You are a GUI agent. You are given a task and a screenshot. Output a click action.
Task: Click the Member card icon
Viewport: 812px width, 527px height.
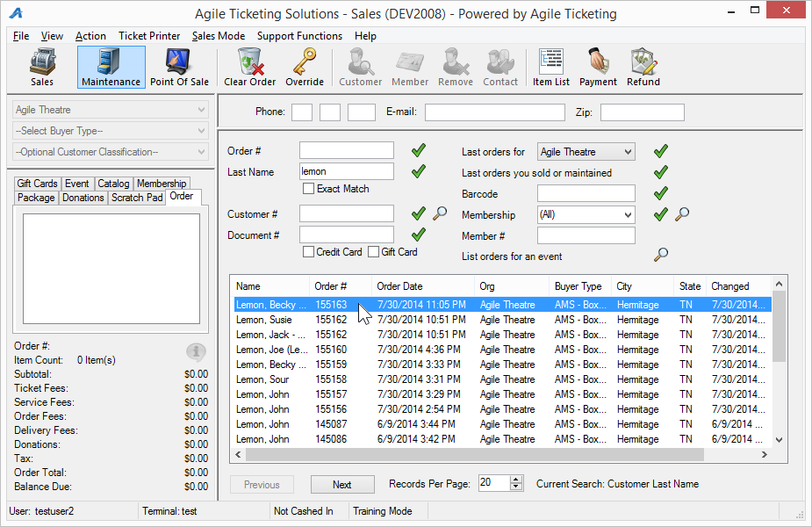410,68
